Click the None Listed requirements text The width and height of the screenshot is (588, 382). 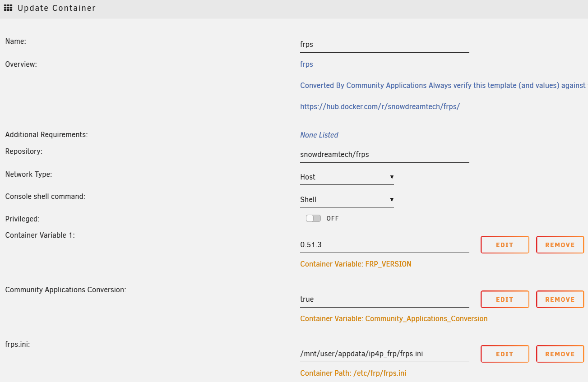coord(319,135)
